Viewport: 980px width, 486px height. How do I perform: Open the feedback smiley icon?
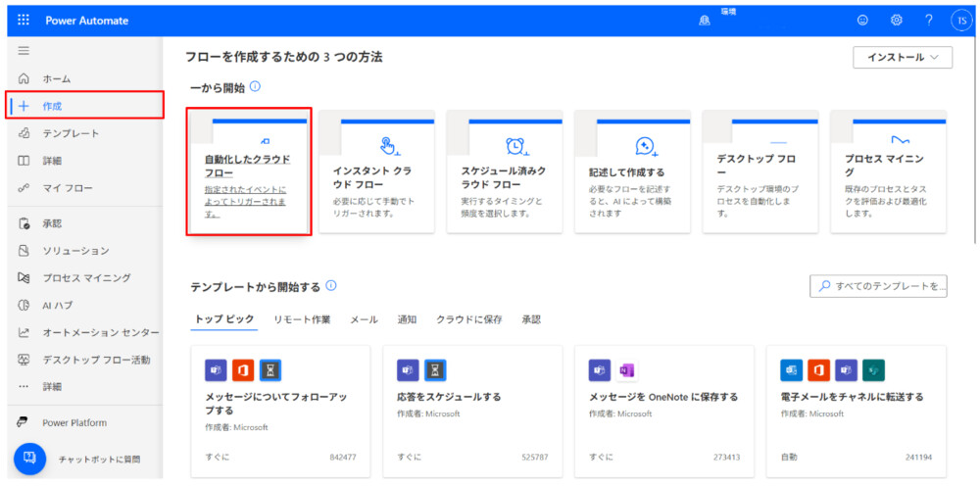[x=862, y=20]
